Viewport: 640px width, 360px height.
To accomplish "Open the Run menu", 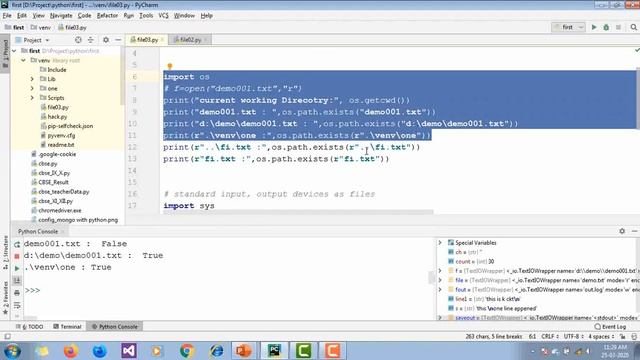I will 129,16.
